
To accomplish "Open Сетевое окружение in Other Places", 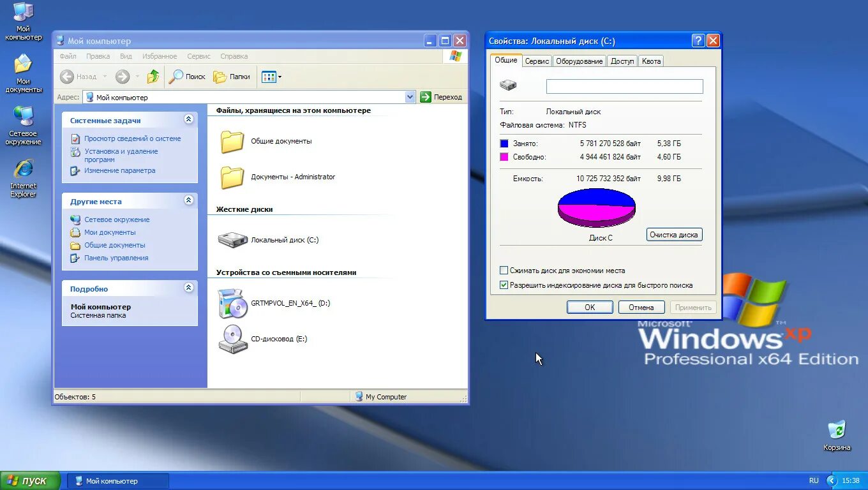I will click(117, 219).
